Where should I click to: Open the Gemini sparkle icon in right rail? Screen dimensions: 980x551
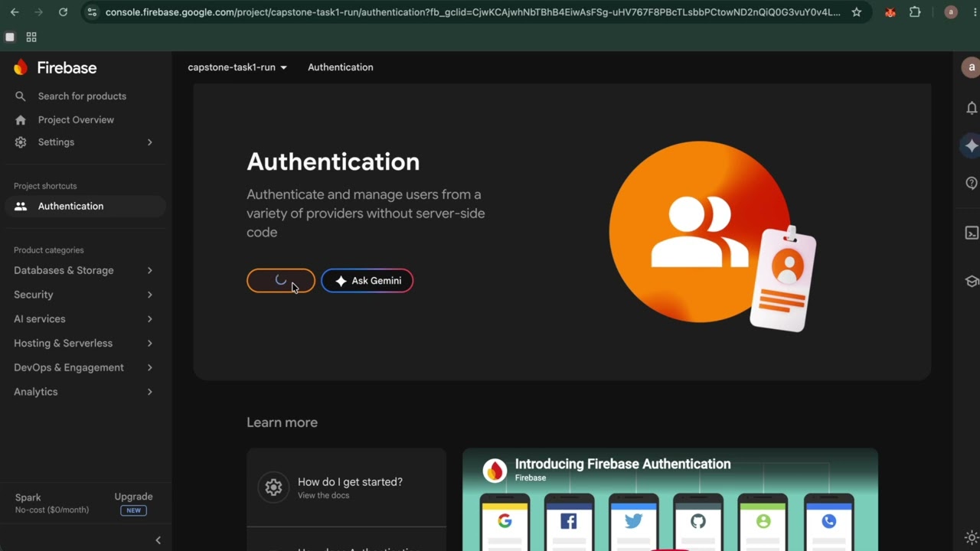click(972, 145)
